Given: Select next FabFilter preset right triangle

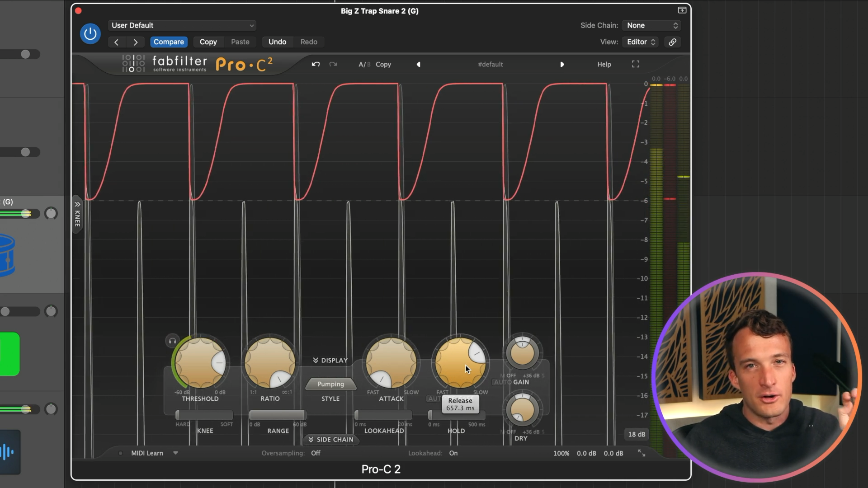Looking at the screenshot, I should (562, 65).
